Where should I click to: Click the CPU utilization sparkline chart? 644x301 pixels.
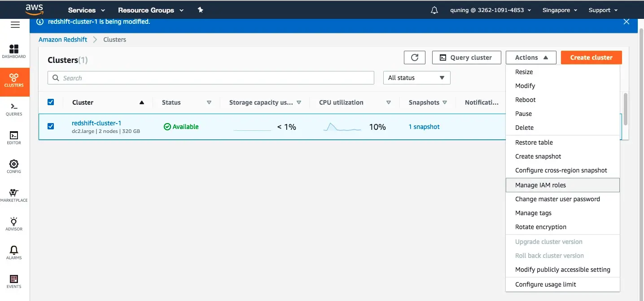(342, 127)
